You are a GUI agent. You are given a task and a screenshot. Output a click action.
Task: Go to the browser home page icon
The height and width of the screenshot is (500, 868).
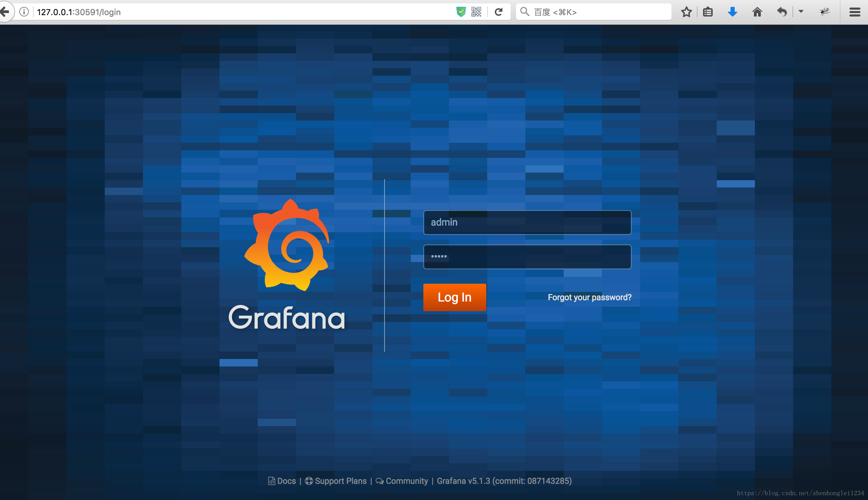coord(757,12)
